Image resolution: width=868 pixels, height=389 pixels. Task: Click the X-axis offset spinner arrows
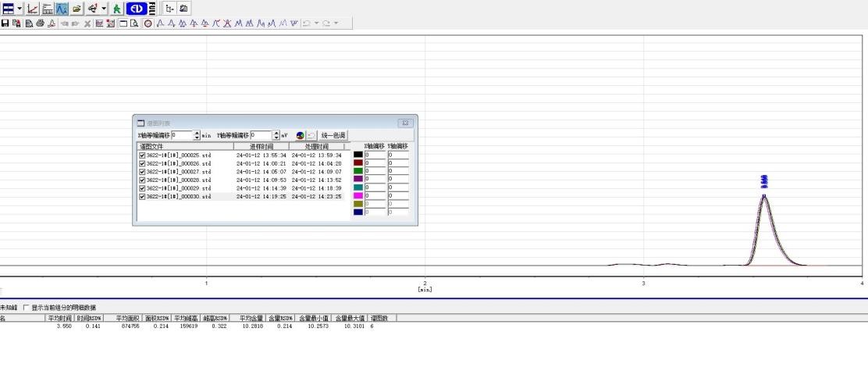197,135
